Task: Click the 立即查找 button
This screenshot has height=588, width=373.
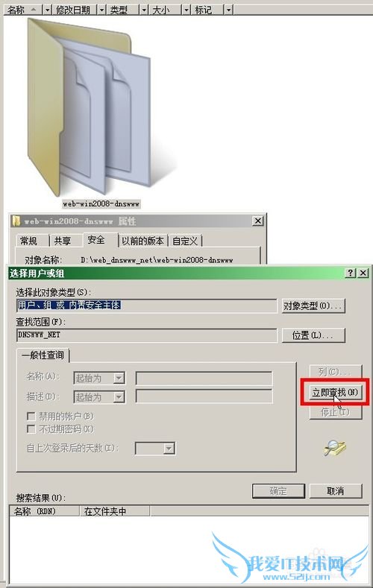Action: pyautogui.click(x=335, y=392)
